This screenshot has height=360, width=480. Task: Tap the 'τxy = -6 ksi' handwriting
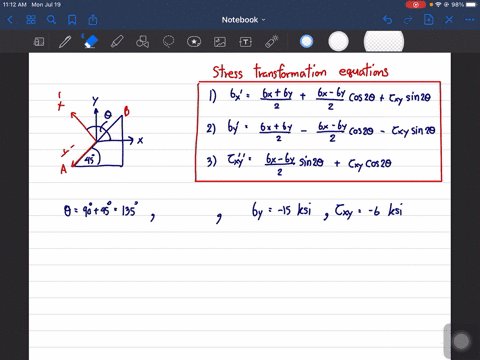[369, 211]
